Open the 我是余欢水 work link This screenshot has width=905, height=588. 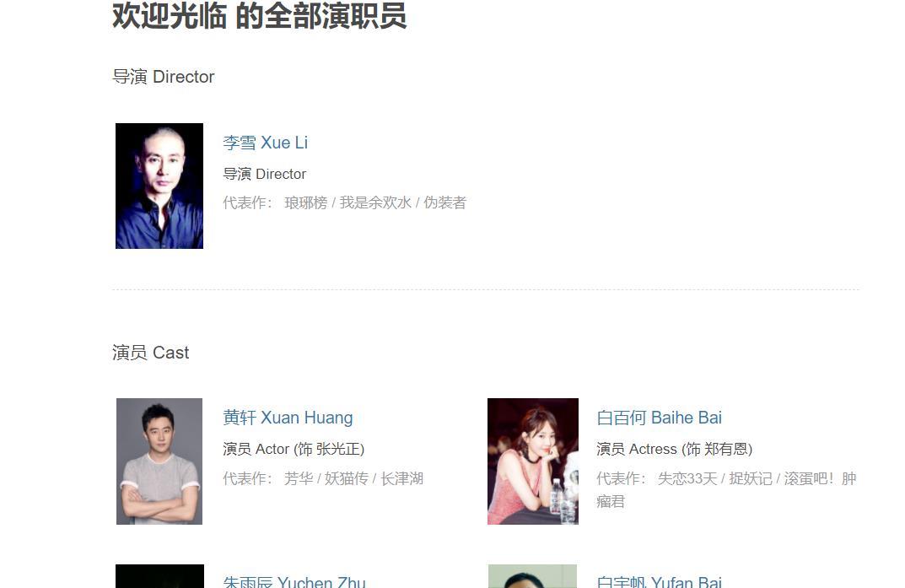(375, 202)
